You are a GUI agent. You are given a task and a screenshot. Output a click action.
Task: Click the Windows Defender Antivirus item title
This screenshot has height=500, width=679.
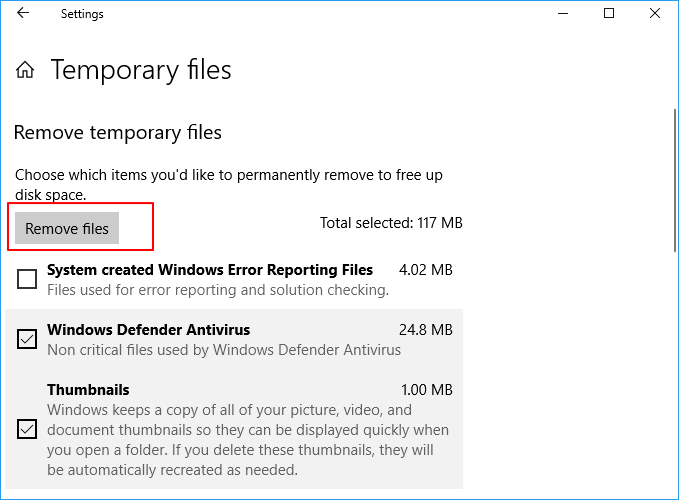(x=148, y=330)
